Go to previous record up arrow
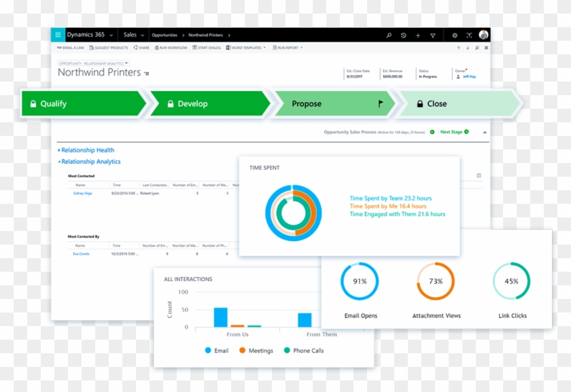This screenshot has width=571, height=392. [x=458, y=48]
